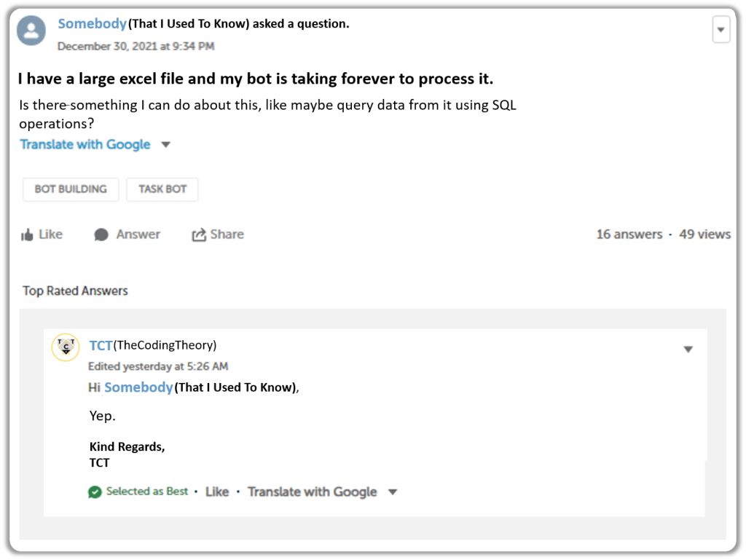Image resolution: width=746 pixels, height=560 pixels.
Task: Select the TASK BOT topic tag
Action: (x=162, y=189)
